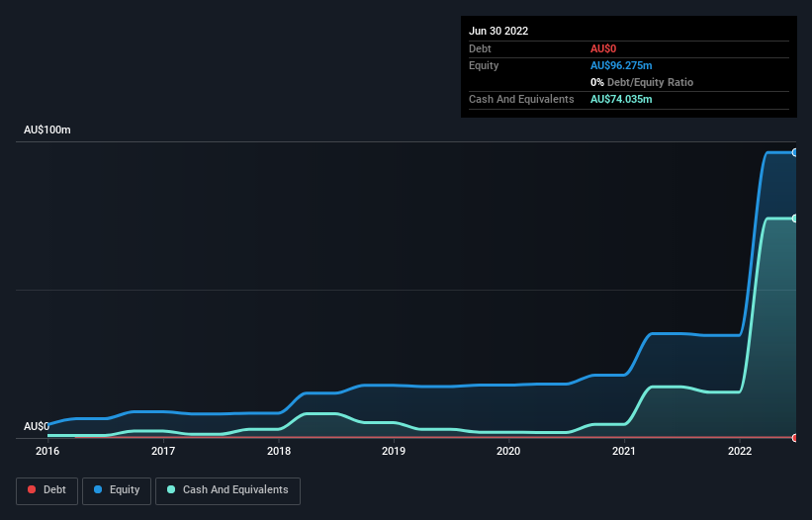812x520 pixels.
Task: Click the 0% Debt/Equity Ratio text
Action: tap(642, 82)
